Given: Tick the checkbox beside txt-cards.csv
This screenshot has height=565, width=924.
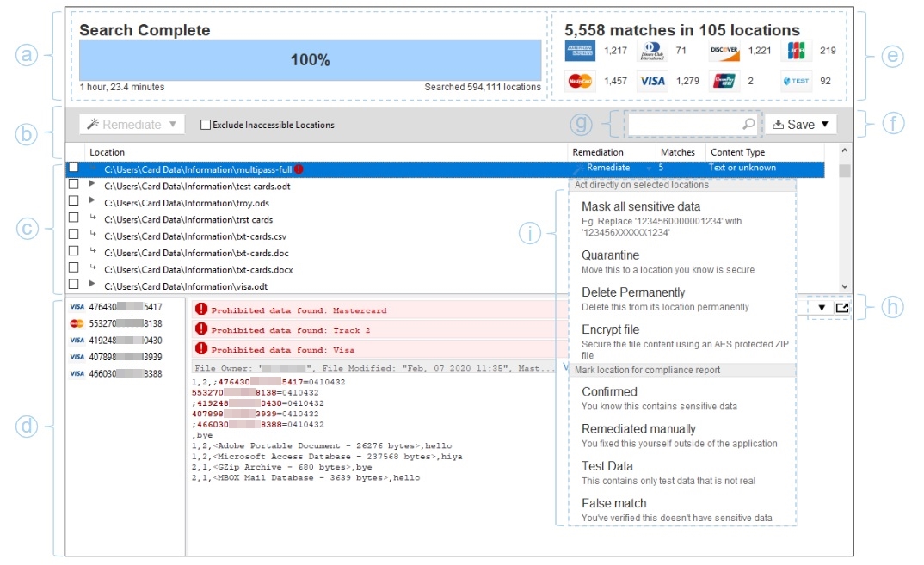Looking at the screenshot, I should (73, 235).
